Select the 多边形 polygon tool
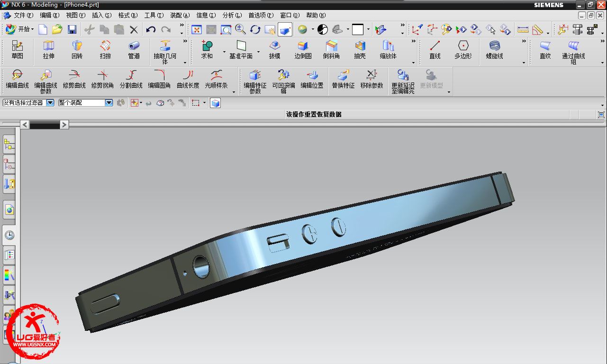The image size is (607, 364). [x=463, y=50]
